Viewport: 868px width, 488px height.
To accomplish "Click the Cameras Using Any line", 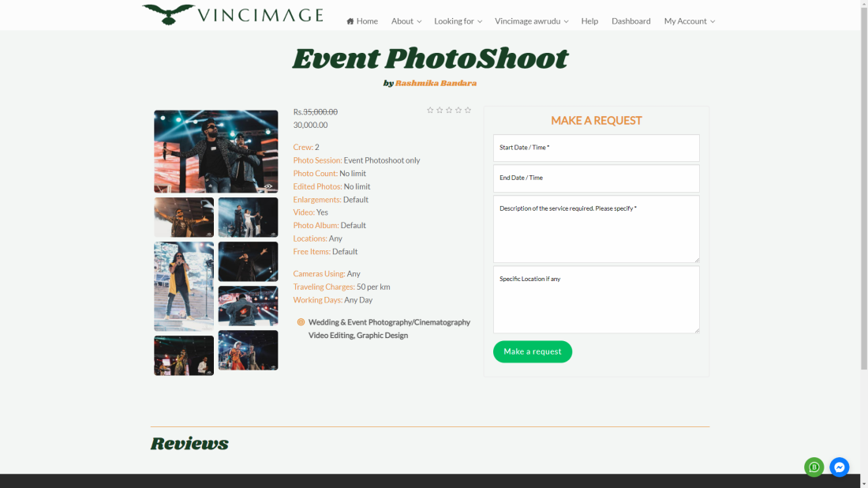I will [x=327, y=274].
